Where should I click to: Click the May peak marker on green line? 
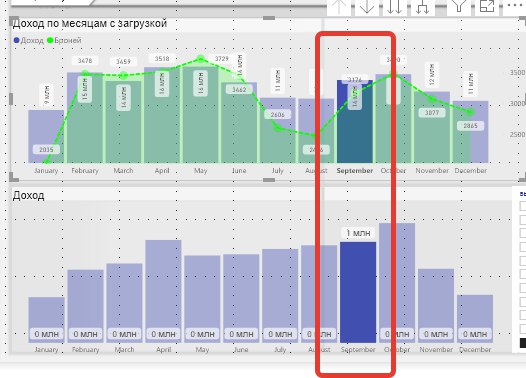click(201, 59)
